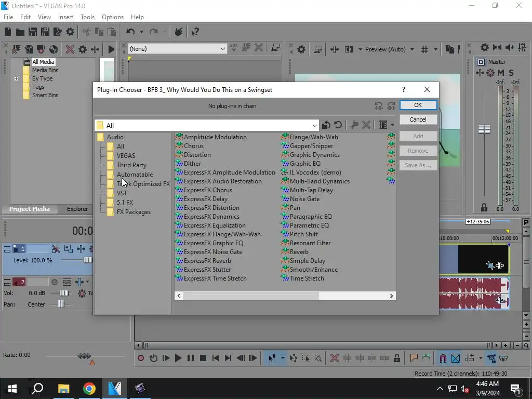Image resolution: width=532 pixels, height=399 pixels.
Task: Click Remove selected plug-in X icon in chooser
Action: pyautogui.click(x=366, y=125)
